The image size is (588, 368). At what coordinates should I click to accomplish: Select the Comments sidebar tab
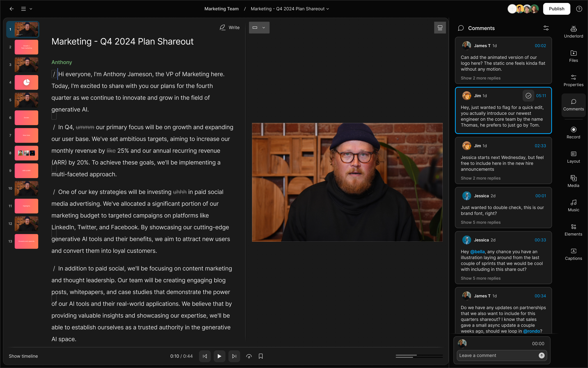(x=573, y=105)
